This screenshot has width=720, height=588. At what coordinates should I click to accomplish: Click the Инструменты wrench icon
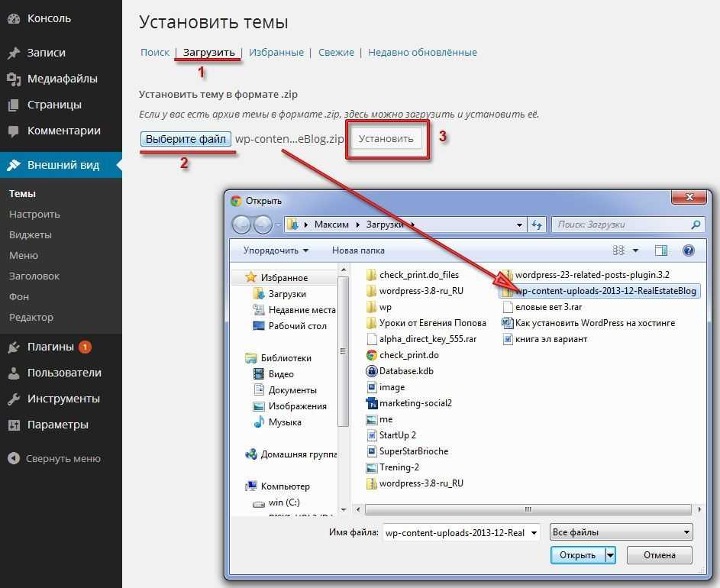[13, 399]
